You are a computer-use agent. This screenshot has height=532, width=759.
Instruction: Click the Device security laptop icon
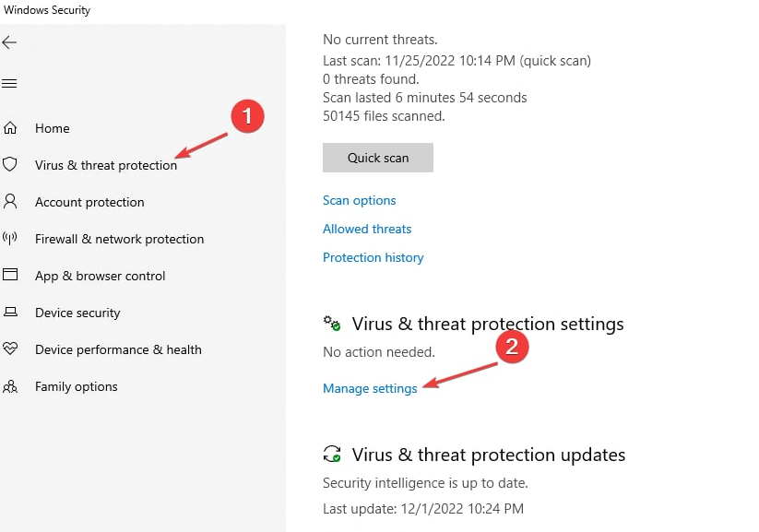10,312
